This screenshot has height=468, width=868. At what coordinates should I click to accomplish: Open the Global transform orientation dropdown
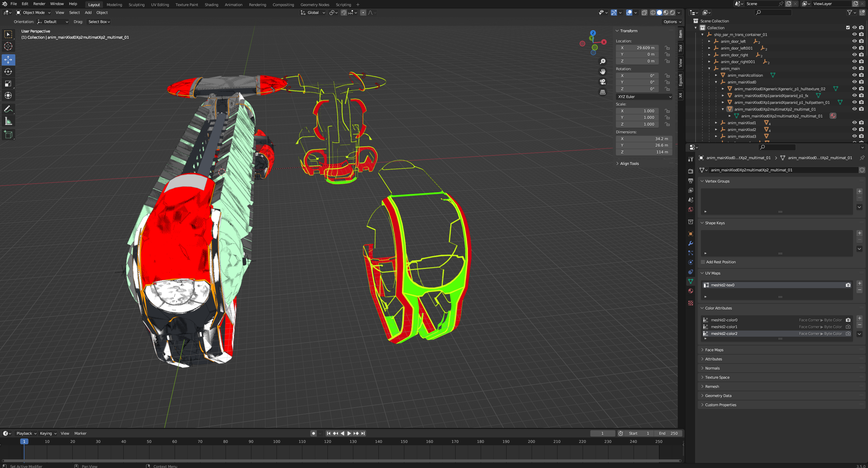(313, 13)
